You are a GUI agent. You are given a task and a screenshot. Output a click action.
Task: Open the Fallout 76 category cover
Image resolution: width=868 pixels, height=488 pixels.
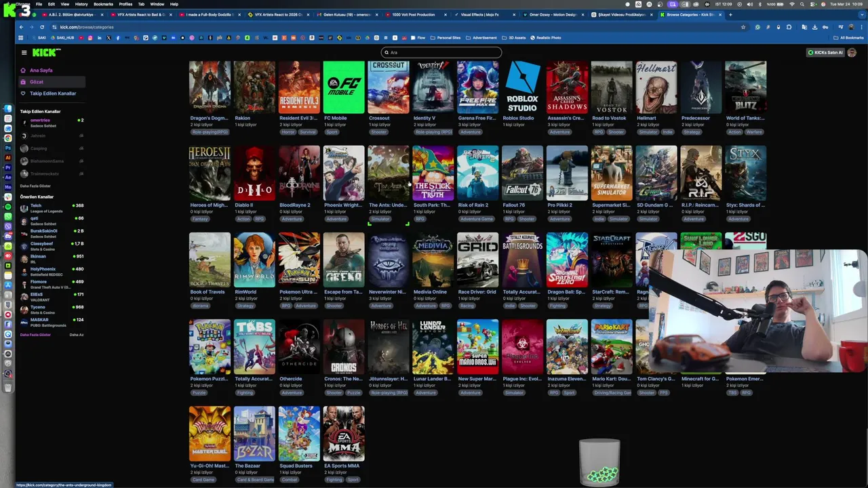point(522,174)
